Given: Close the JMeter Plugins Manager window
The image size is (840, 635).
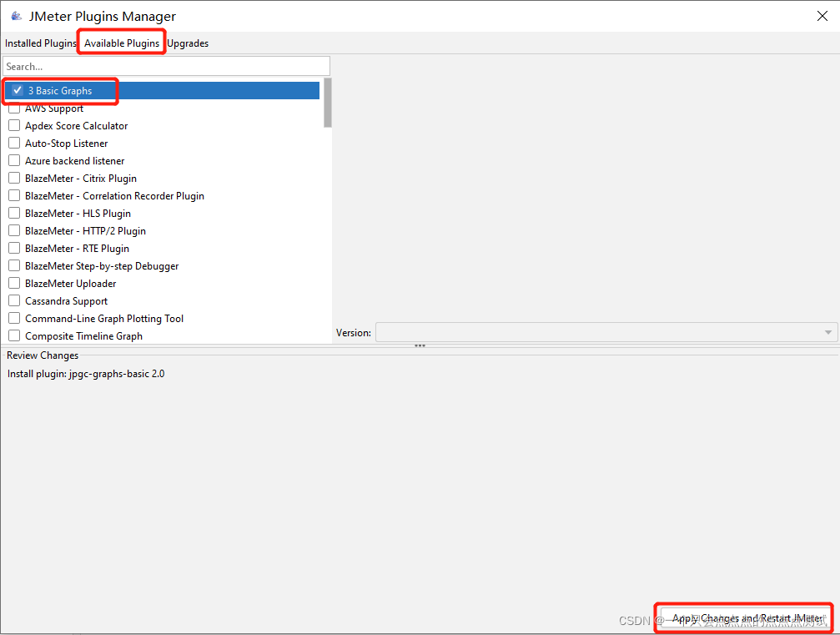Looking at the screenshot, I should tap(822, 16).
